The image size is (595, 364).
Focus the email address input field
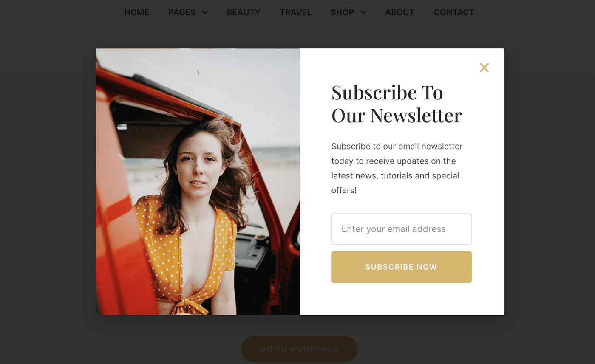pos(402,229)
